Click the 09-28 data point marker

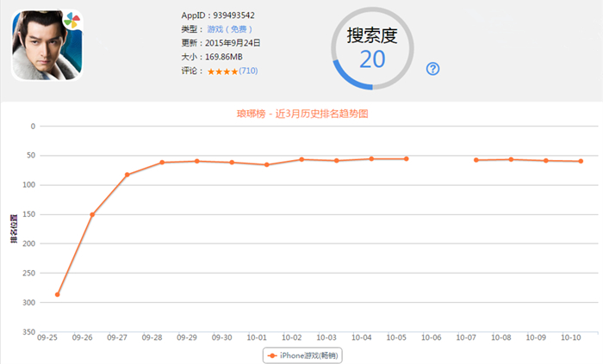point(162,162)
